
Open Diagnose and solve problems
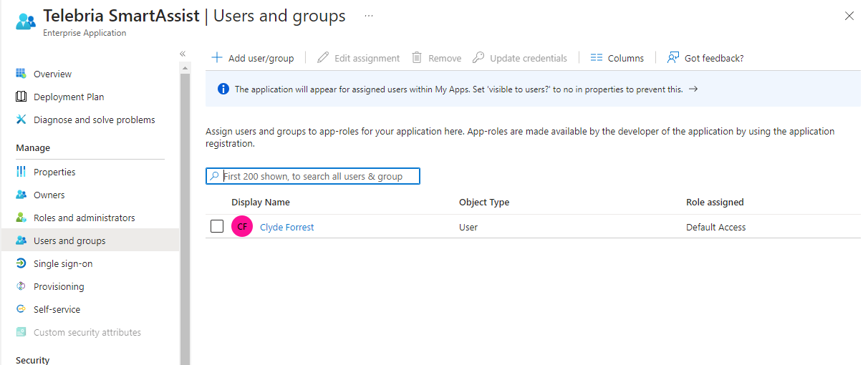pos(94,120)
